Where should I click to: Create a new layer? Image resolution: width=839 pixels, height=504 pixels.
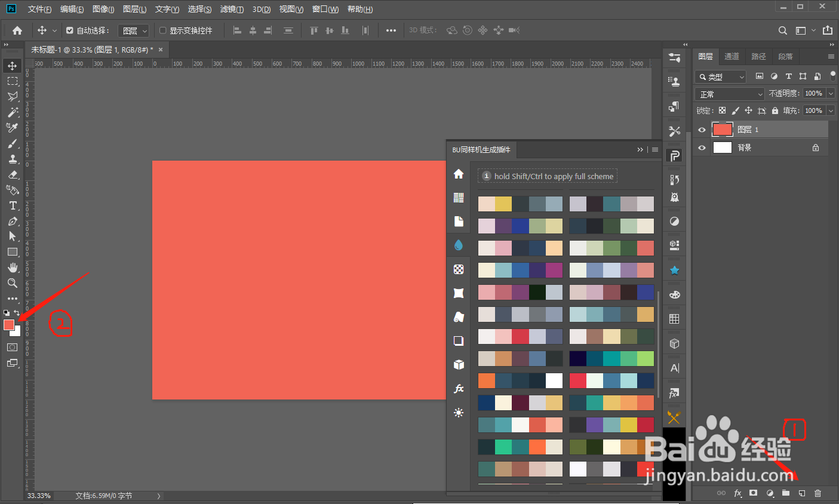click(x=802, y=493)
